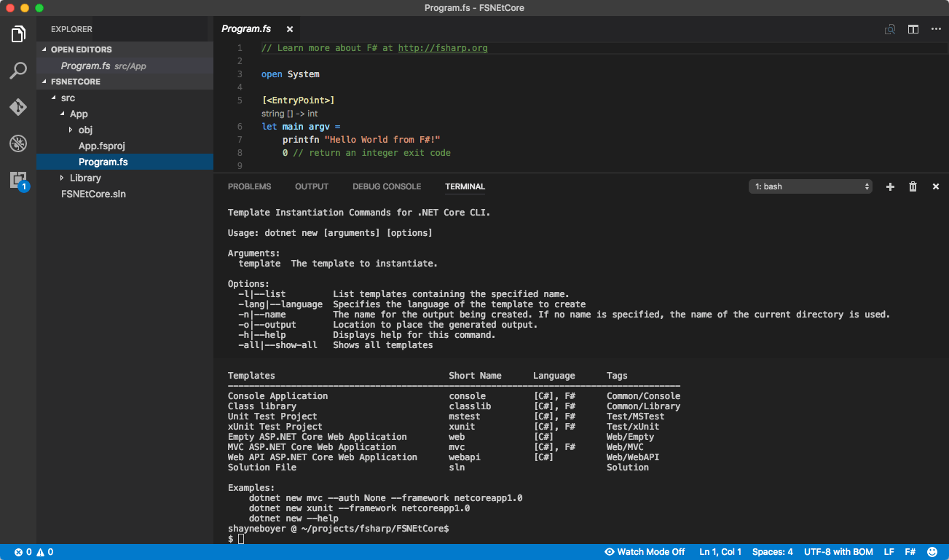Switch to the DEBUG CONSOLE tab
The width and height of the screenshot is (949, 560).
[387, 186]
